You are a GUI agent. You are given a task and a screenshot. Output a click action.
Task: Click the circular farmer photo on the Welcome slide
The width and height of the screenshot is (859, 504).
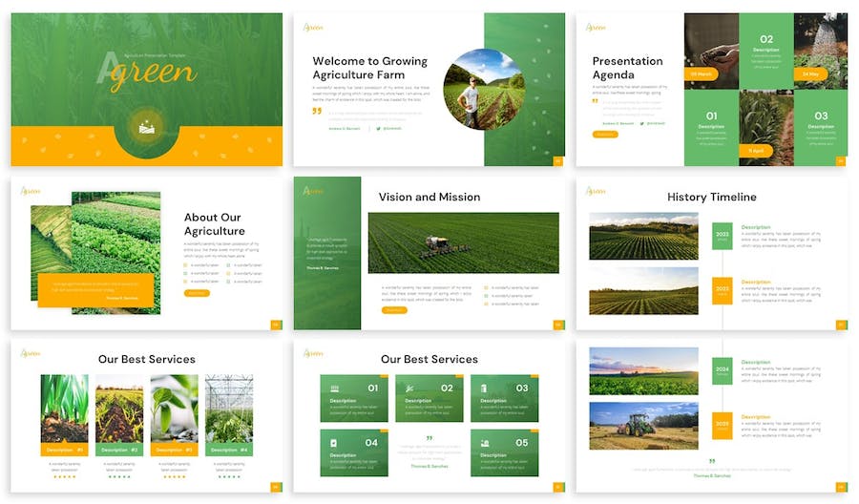(484, 90)
